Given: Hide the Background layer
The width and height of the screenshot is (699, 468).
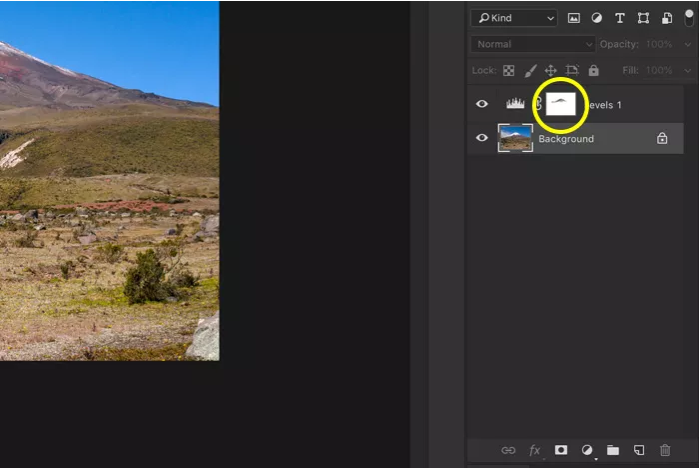Looking at the screenshot, I should pos(482,139).
